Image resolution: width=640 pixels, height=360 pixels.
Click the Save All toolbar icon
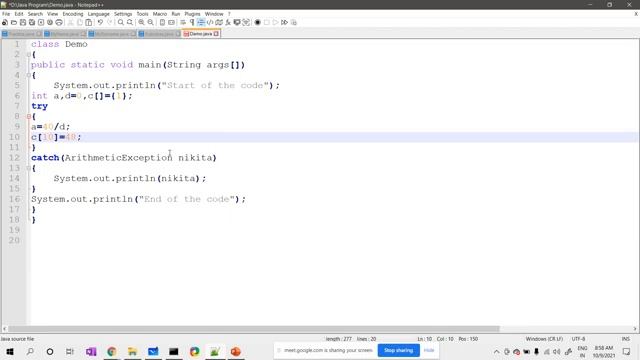(x=32, y=22)
